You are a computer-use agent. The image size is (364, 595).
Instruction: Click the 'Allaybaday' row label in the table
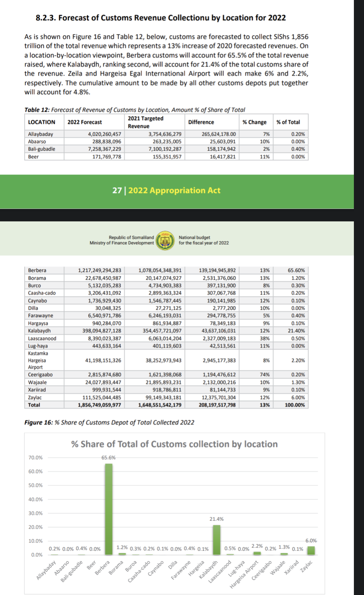point(40,134)
